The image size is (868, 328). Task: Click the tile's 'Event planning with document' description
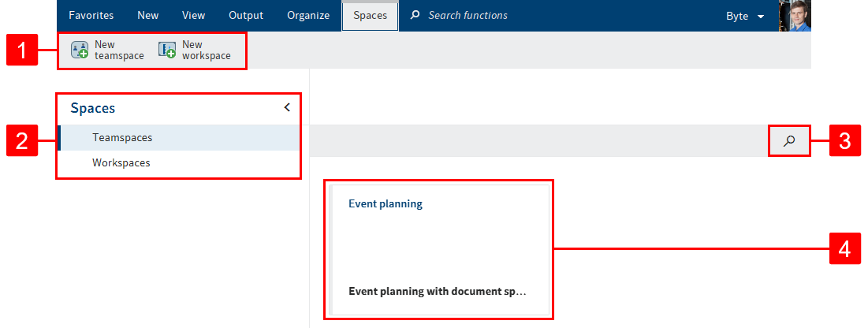(437, 291)
